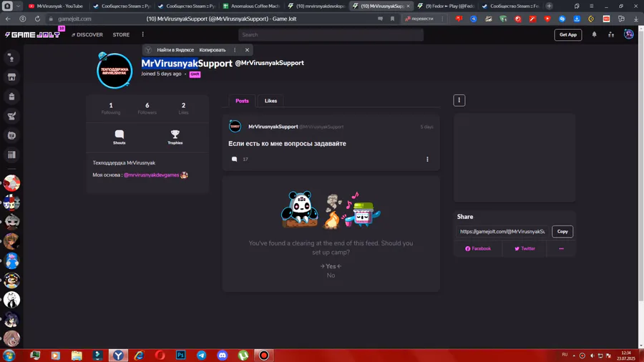Open the library icon in left sidebar
This screenshot has height=362, width=644.
click(11, 155)
